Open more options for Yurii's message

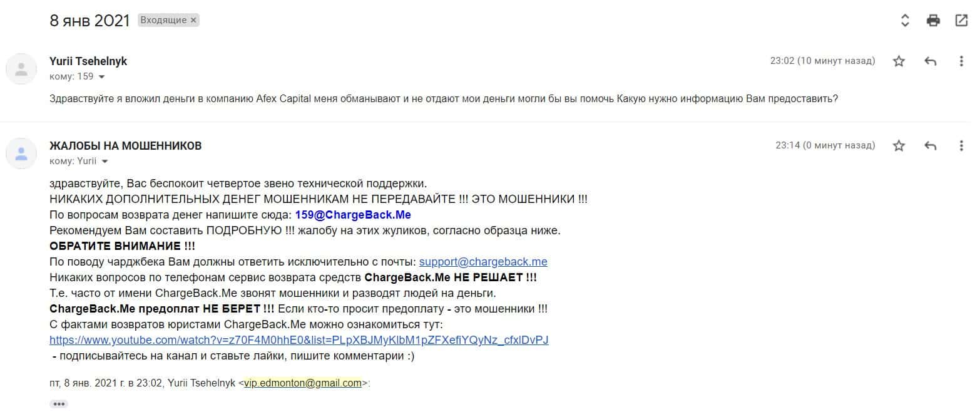click(x=961, y=61)
